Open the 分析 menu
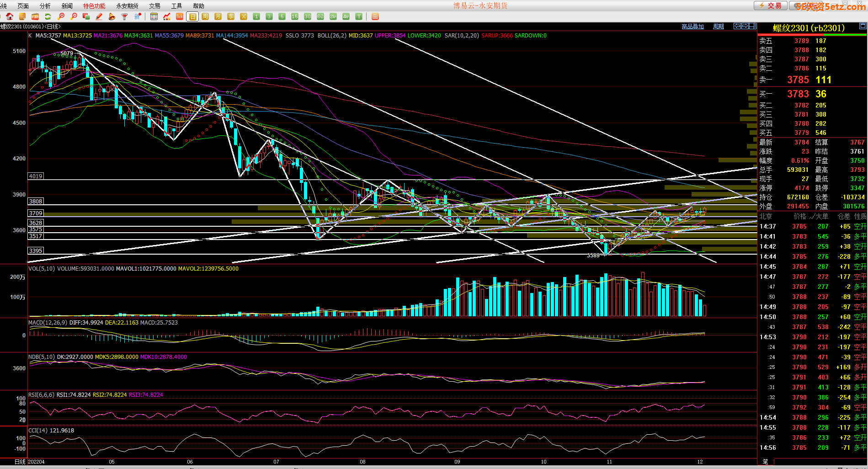The width and height of the screenshot is (868, 469). [45, 6]
